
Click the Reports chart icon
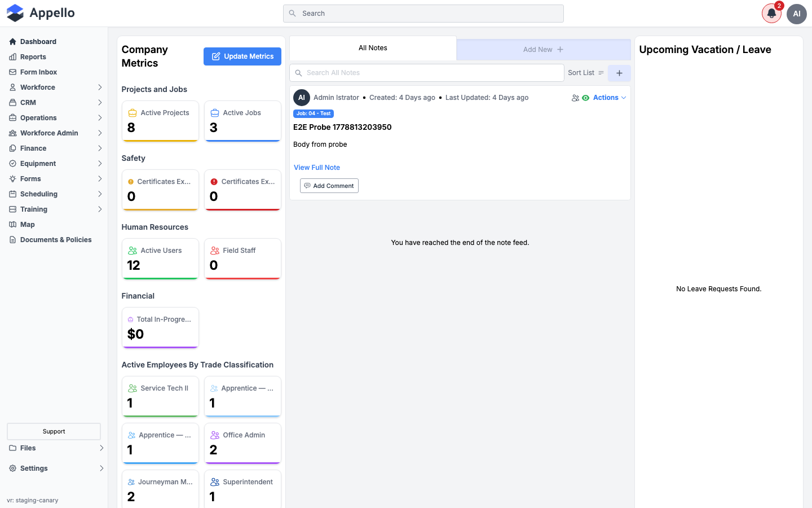tap(12, 57)
